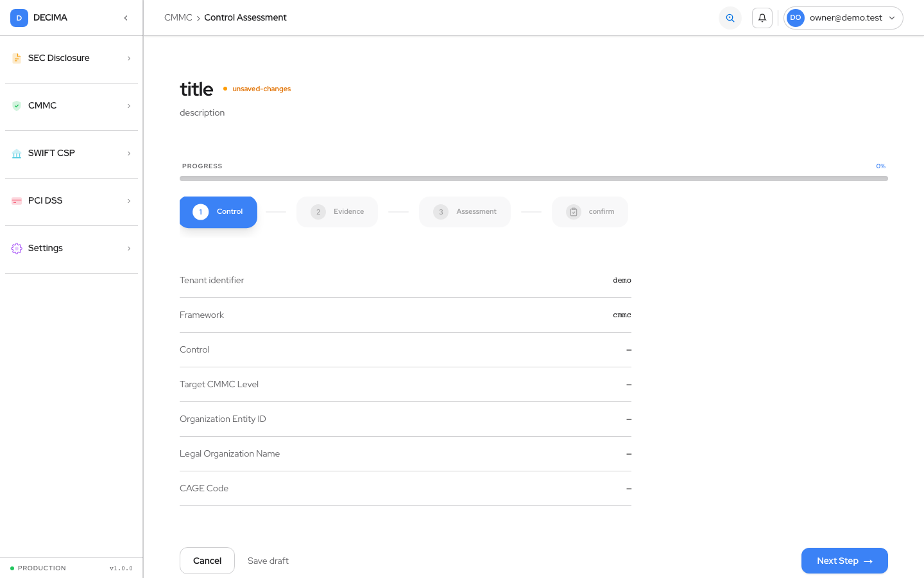This screenshot has width=924, height=578.
Task: Click the progress bar
Action: tap(534, 179)
